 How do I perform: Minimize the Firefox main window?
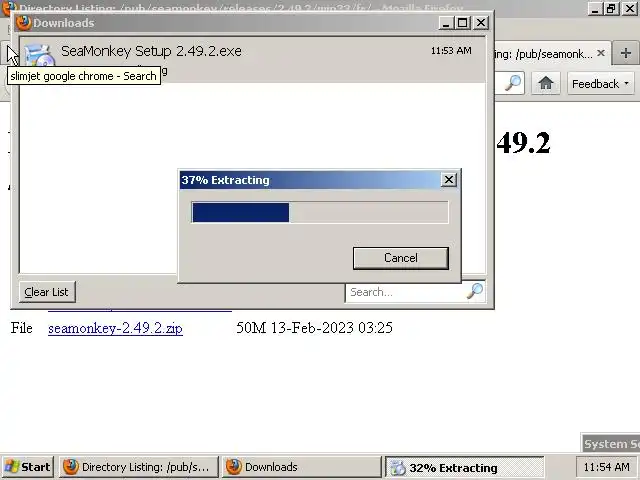click(x=595, y=9)
